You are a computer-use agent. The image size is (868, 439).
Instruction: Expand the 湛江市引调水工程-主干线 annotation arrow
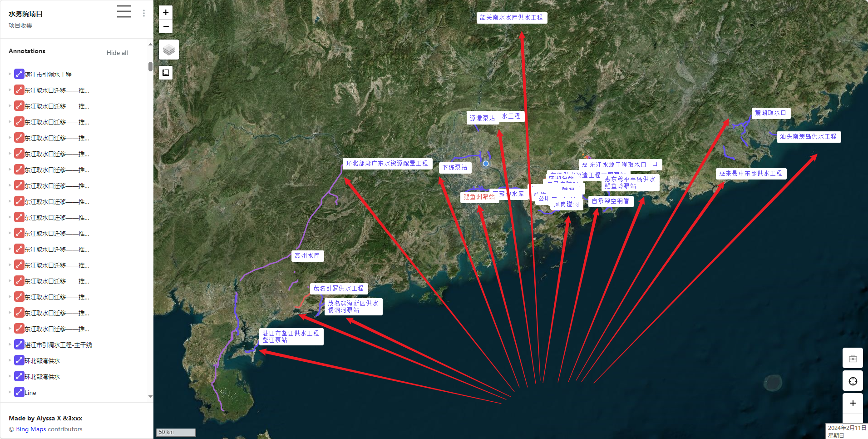(x=10, y=344)
